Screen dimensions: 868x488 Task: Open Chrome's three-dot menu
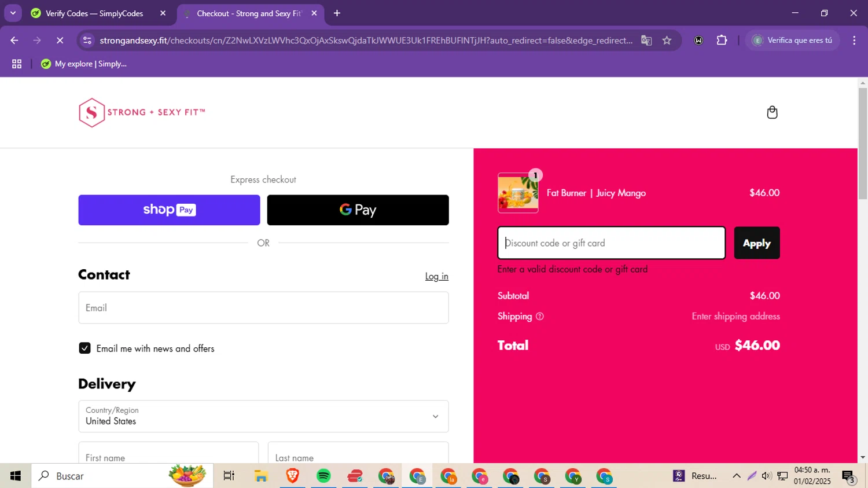[x=854, y=41]
